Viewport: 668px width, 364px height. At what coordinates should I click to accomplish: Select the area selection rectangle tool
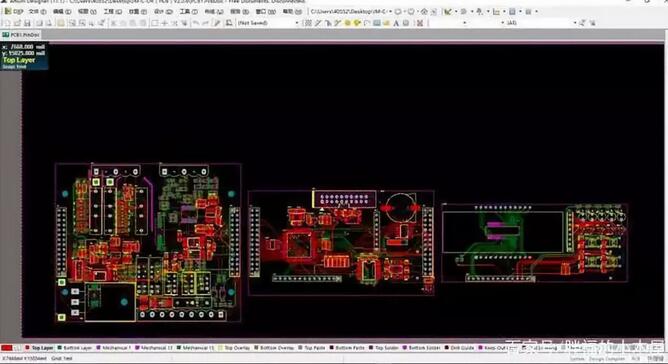click(155, 23)
